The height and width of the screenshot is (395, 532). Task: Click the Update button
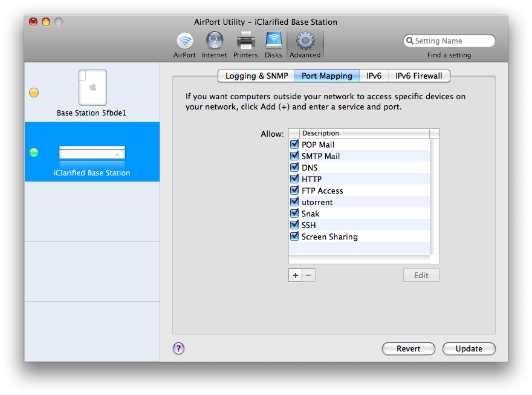(469, 348)
